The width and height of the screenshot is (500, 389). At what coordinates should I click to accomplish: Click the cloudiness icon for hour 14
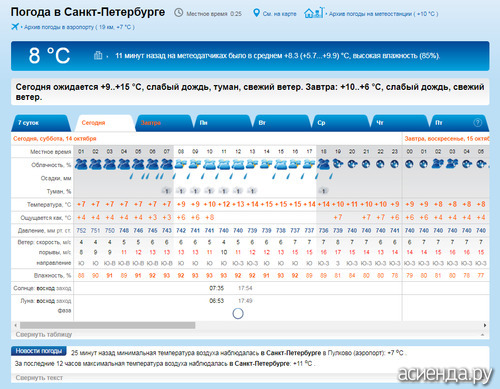[267, 164]
